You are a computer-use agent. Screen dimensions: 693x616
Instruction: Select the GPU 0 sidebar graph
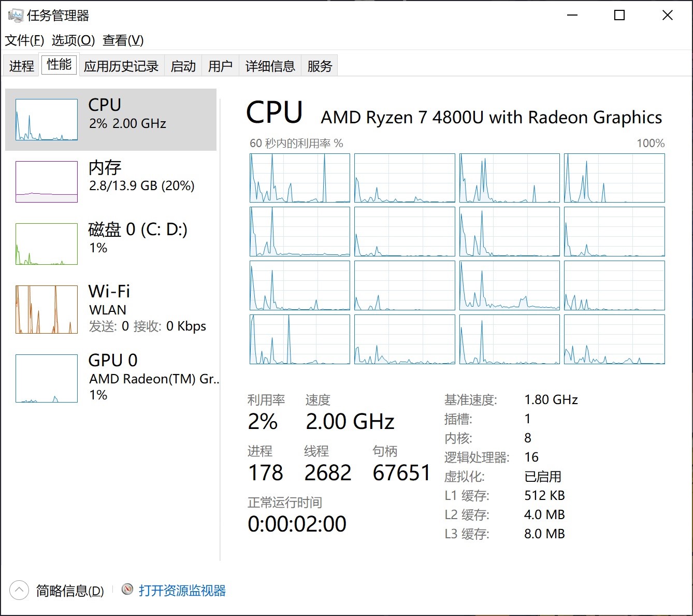point(47,379)
